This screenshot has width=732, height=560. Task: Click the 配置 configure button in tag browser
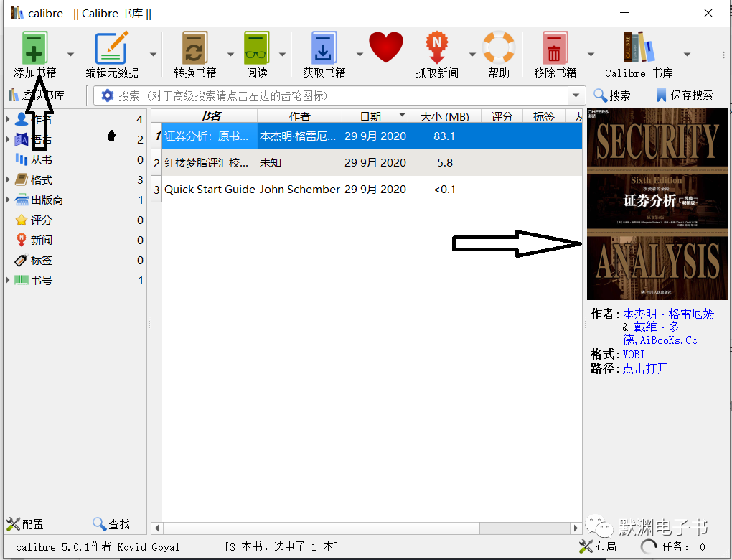[25, 524]
